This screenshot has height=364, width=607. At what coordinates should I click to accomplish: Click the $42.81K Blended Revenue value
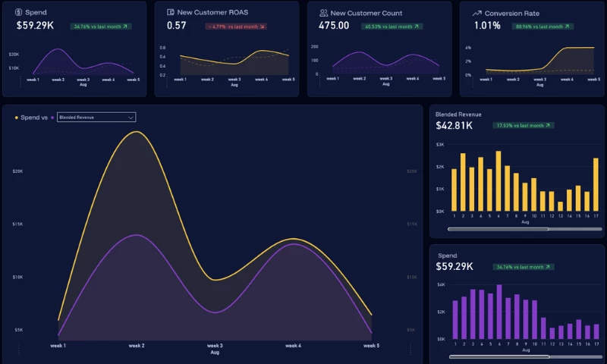coord(454,126)
